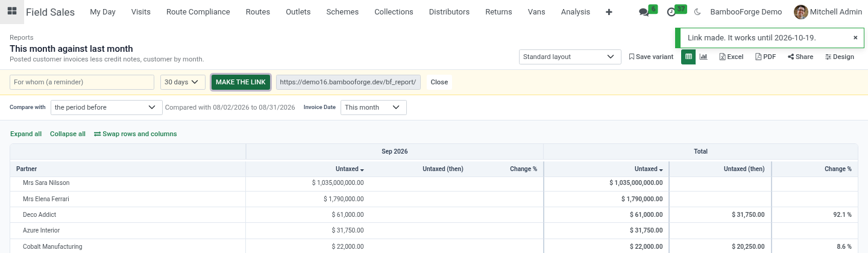Viewport: 868px width, 253px height.
Task: Open Outlets menu
Action: point(298,11)
